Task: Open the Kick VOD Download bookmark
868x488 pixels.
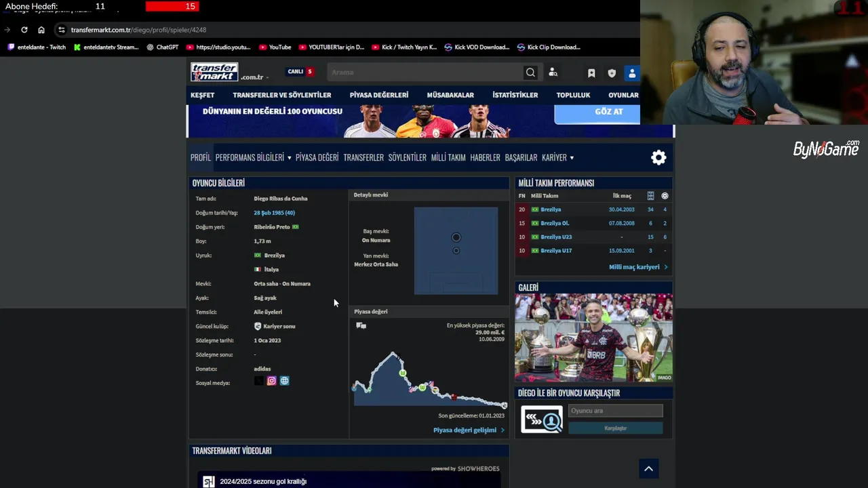Action: pos(477,47)
